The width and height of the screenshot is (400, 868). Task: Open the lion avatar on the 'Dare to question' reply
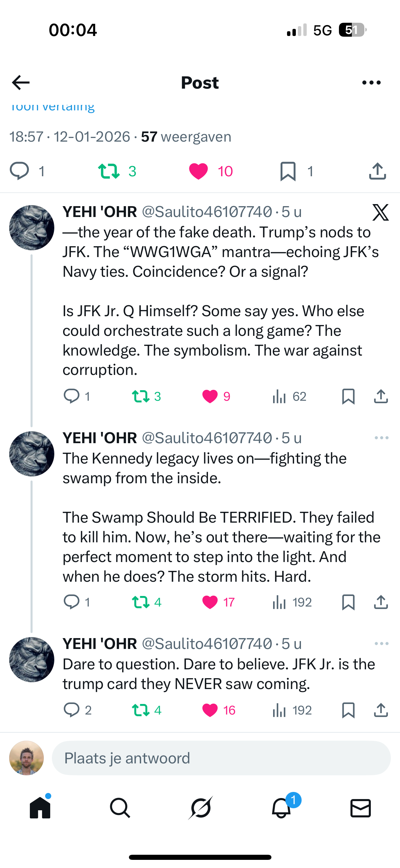coord(32,659)
